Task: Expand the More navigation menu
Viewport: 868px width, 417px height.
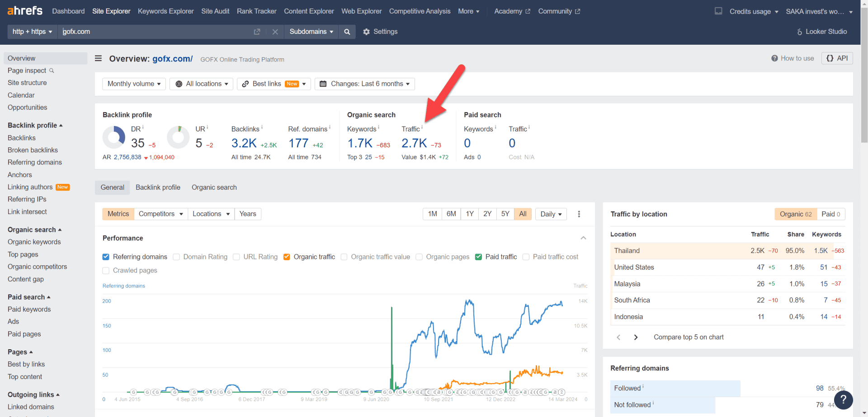Action: (468, 11)
